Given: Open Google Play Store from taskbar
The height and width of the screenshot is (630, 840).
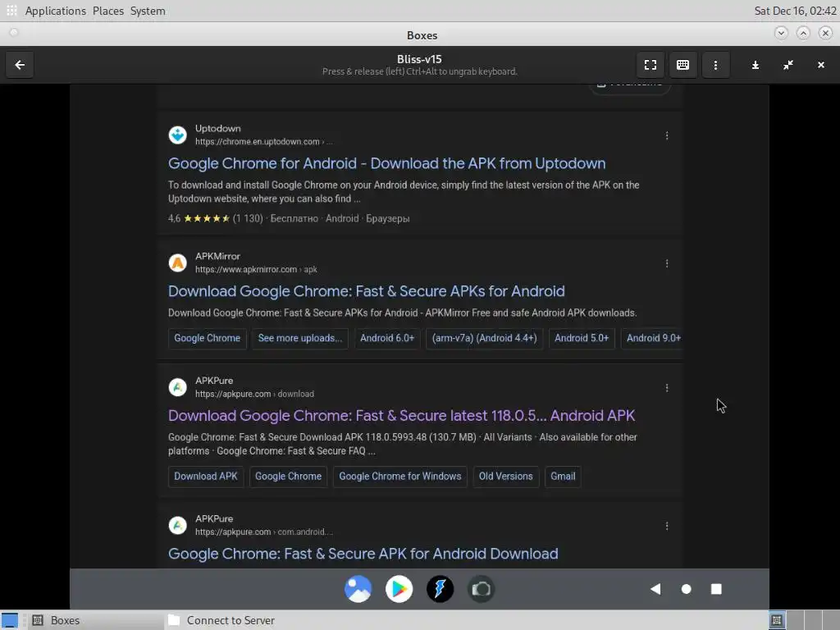Looking at the screenshot, I should click(399, 589).
